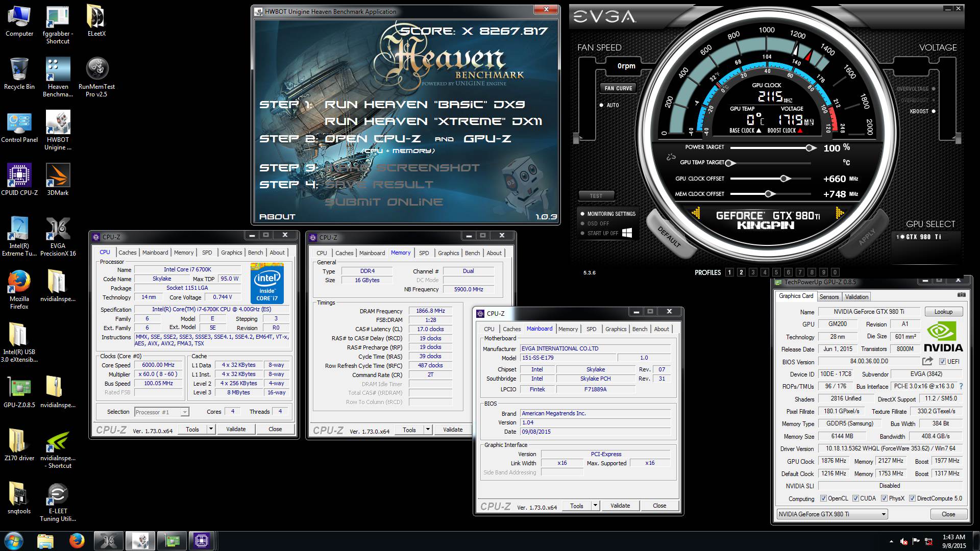The width and height of the screenshot is (980, 551).
Task: Open the Bench tab in the CPU window
Action: 255,253
